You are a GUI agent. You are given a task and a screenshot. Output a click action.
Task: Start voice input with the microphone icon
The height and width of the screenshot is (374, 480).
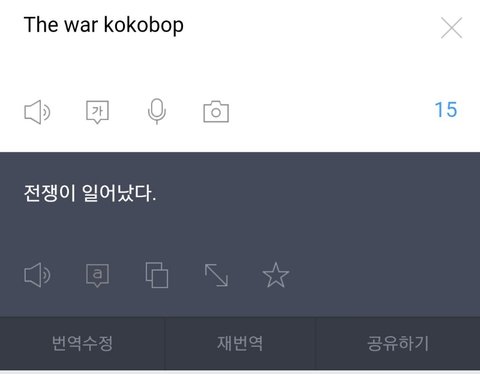(157, 112)
